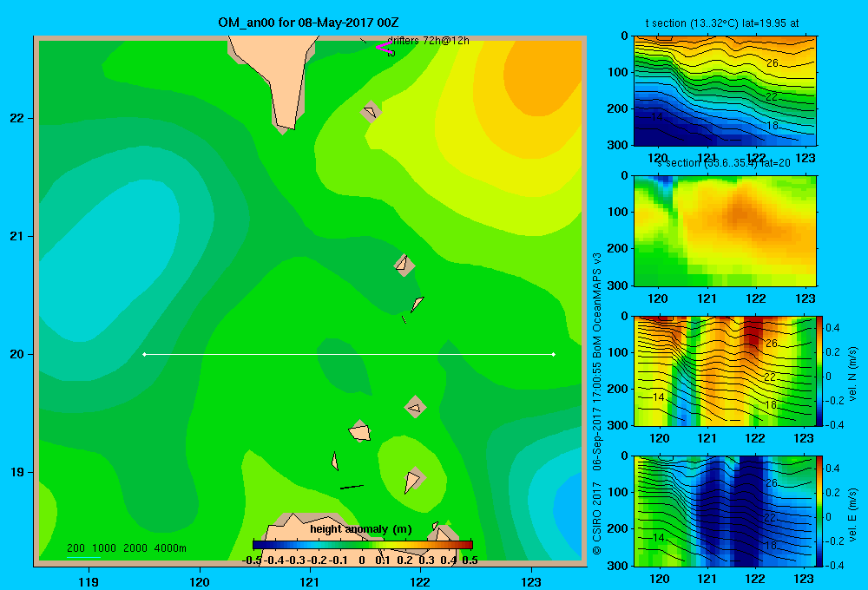Click the map title "OM_an00 for 08-May-2017 00Z"
Image resolution: width=868 pixels, height=590 pixels.
click(x=308, y=23)
